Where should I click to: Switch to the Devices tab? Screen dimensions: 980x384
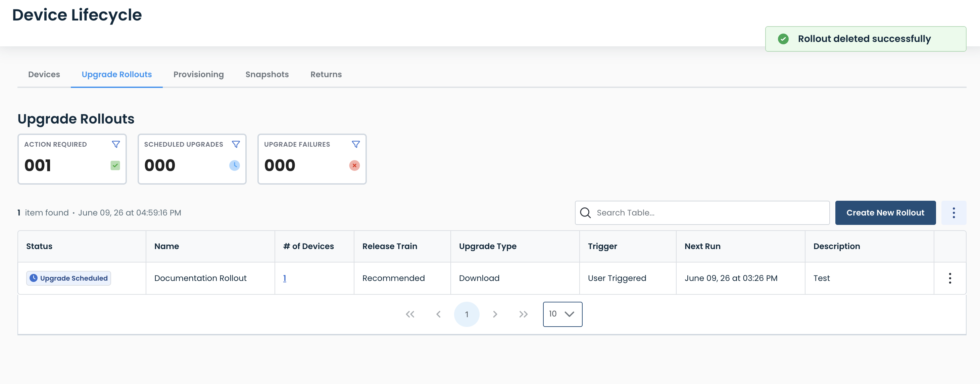[x=44, y=75]
